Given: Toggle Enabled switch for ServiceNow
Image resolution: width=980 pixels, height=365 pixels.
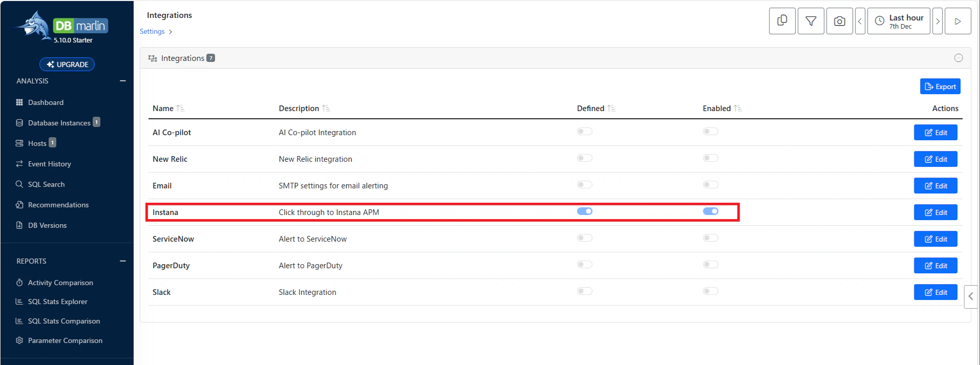Looking at the screenshot, I should (711, 238).
